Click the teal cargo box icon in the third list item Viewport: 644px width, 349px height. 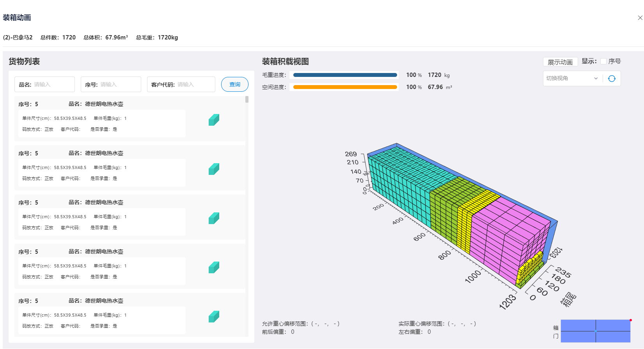(214, 218)
